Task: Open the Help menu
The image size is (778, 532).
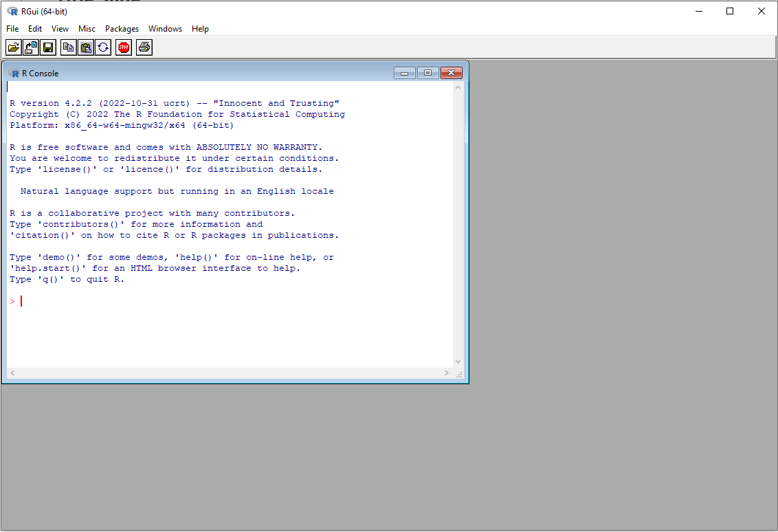Action: tap(200, 29)
